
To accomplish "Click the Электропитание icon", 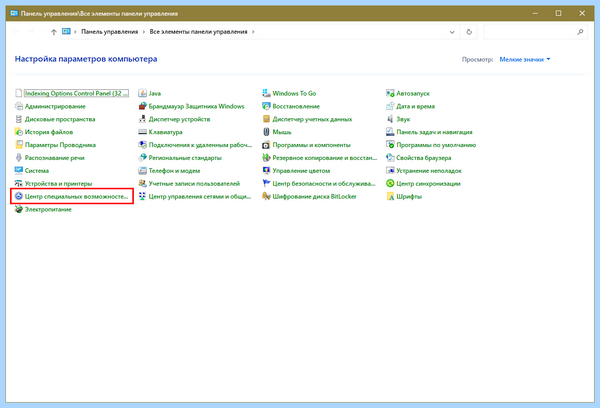I will click(19, 209).
